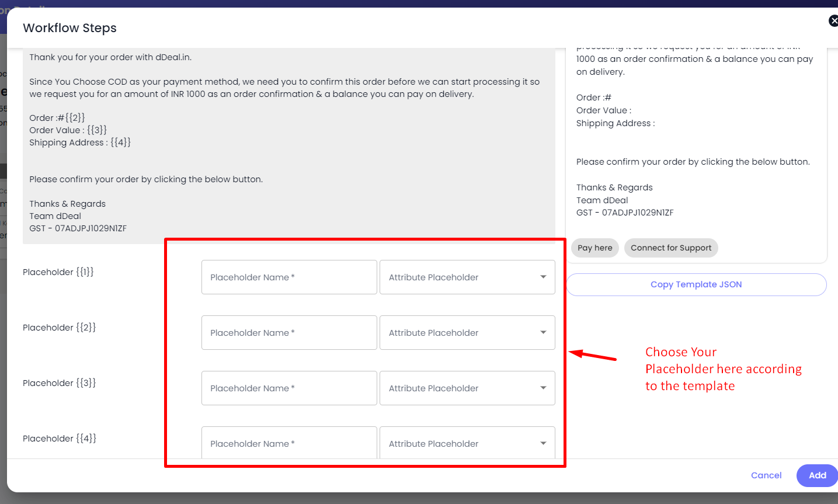Open Attribute Placeholder dropdown for Placeholder {{1}}
This screenshot has width=838, height=504.
coord(467,277)
